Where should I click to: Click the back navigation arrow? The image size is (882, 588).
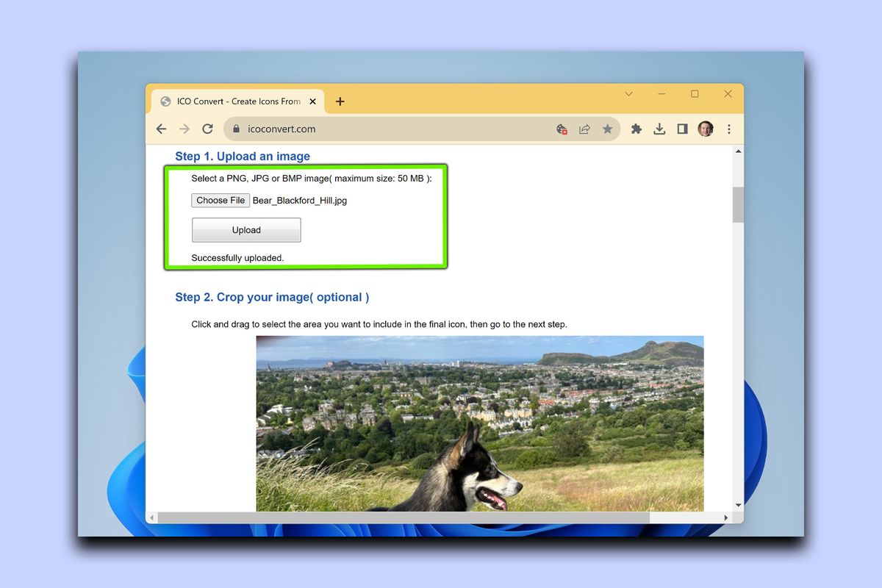[x=161, y=129]
